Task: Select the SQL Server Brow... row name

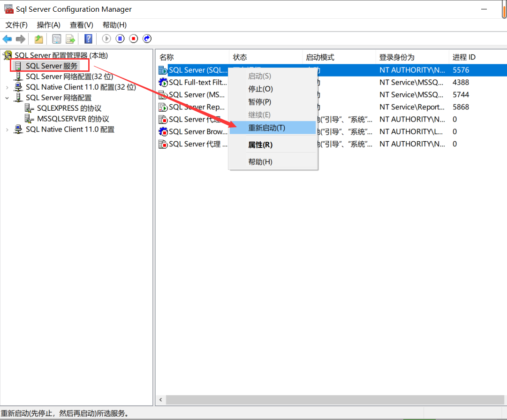Action: (198, 131)
